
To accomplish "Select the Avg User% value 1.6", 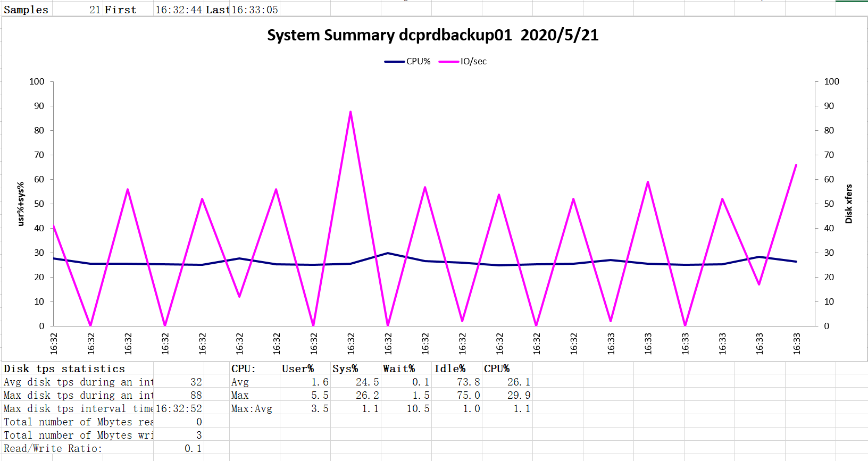I will (305, 382).
